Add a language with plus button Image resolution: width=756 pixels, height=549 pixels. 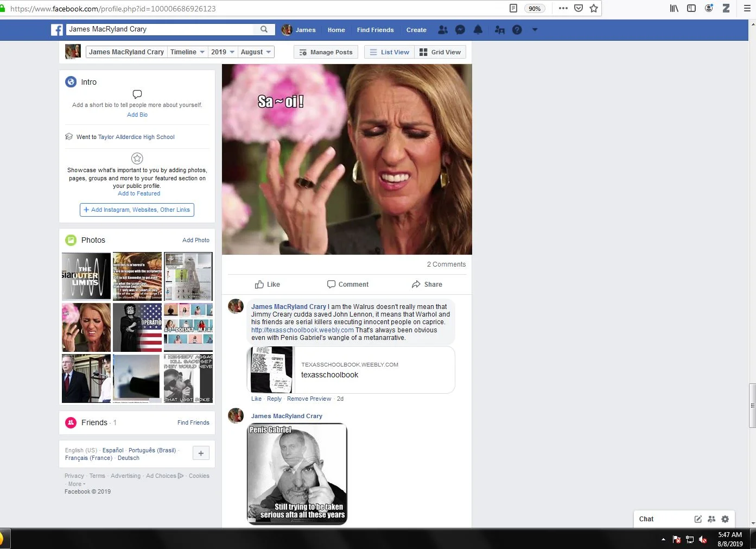(x=201, y=453)
